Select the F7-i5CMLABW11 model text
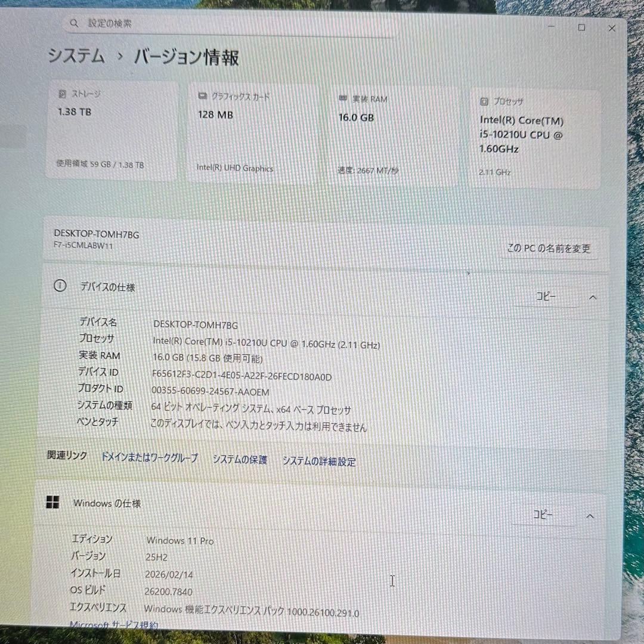Screen dimensions: 644x644 pos(83,246)
